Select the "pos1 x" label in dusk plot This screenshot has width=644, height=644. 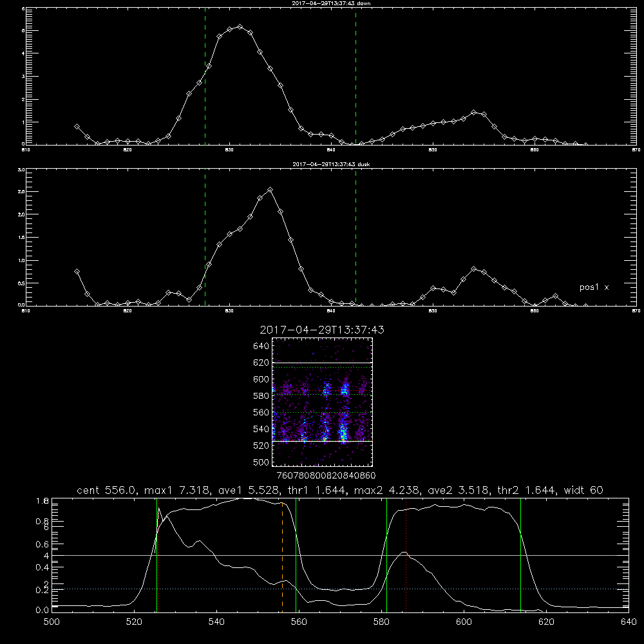[x=594, y=287]
